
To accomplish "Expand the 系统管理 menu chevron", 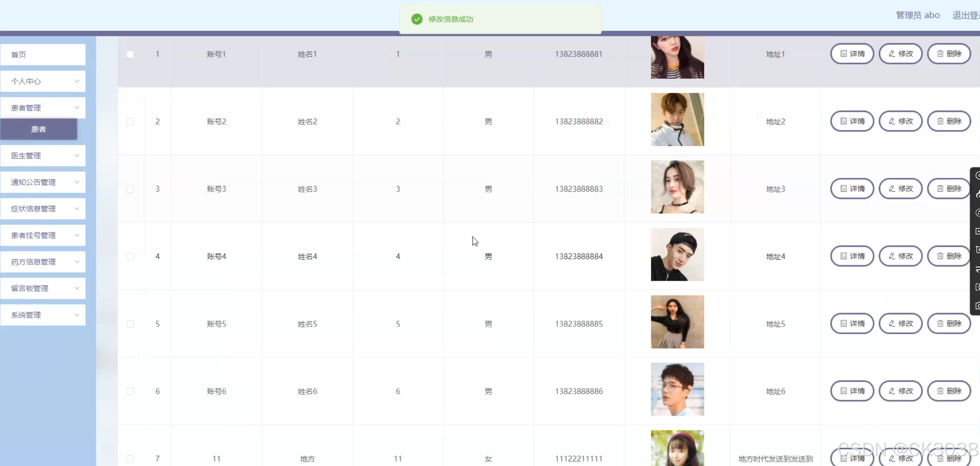I will [77, 315].
